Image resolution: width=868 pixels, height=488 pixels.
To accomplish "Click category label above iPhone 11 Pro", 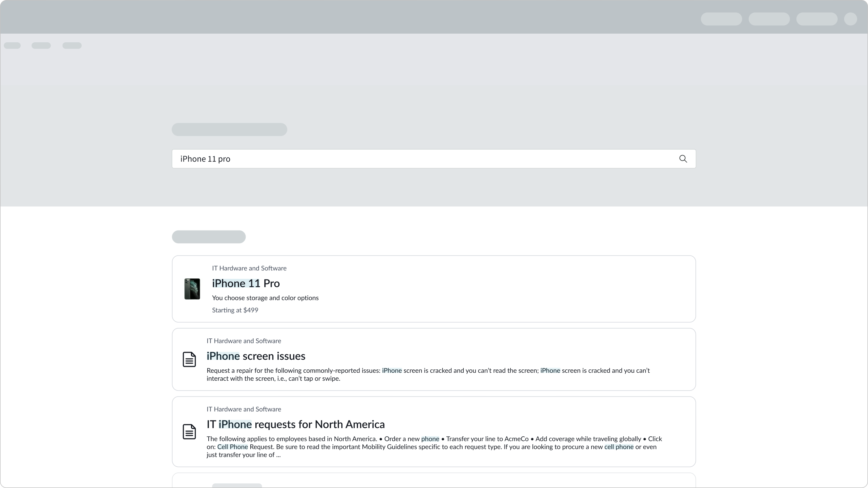I will click(249, 268).
